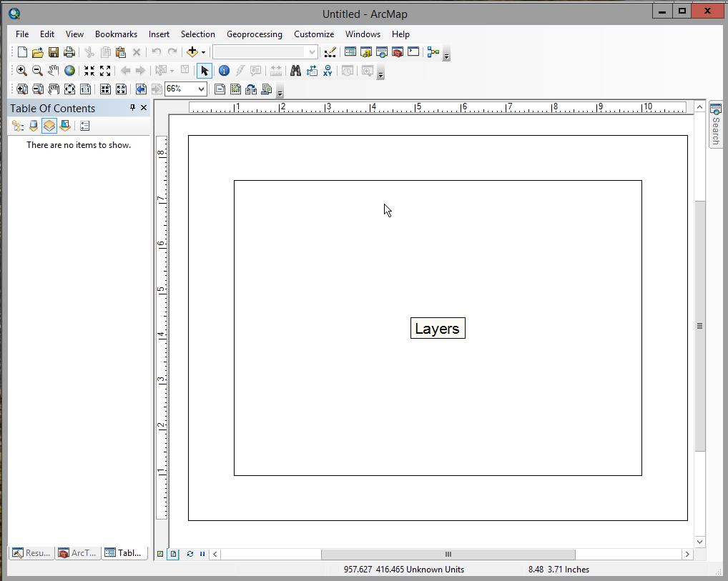Open the Editor toolbar icon
The height and width of the screenshot is (581, 728).
pos(330,52)
